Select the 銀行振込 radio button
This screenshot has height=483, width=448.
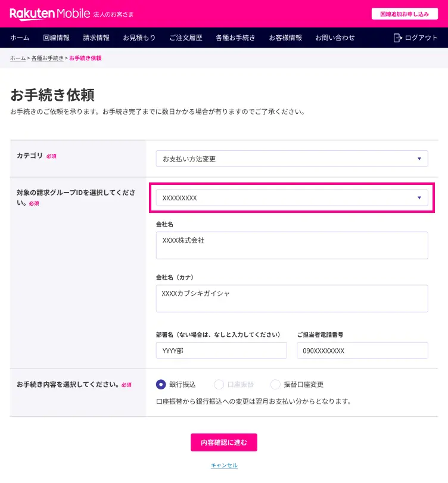point(161,384)
